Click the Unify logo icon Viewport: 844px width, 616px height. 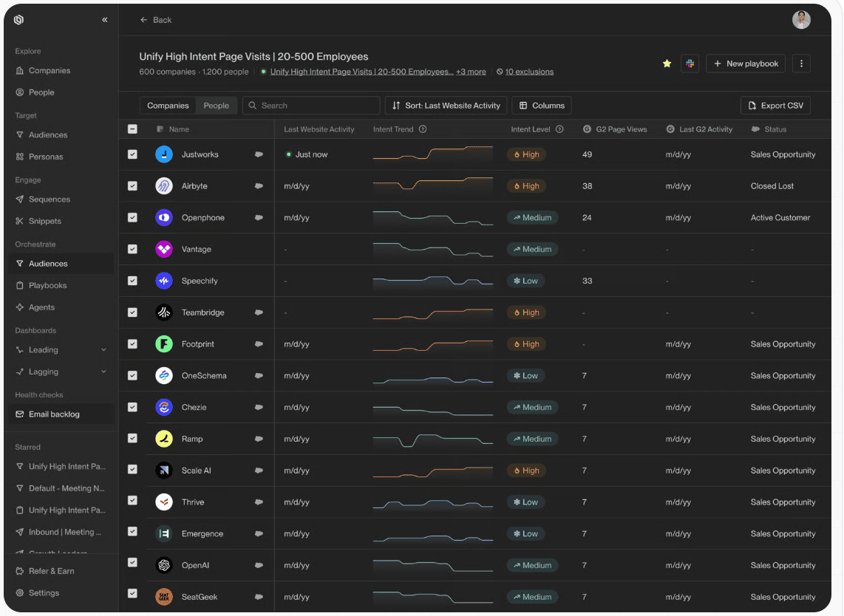pos(18,20)
